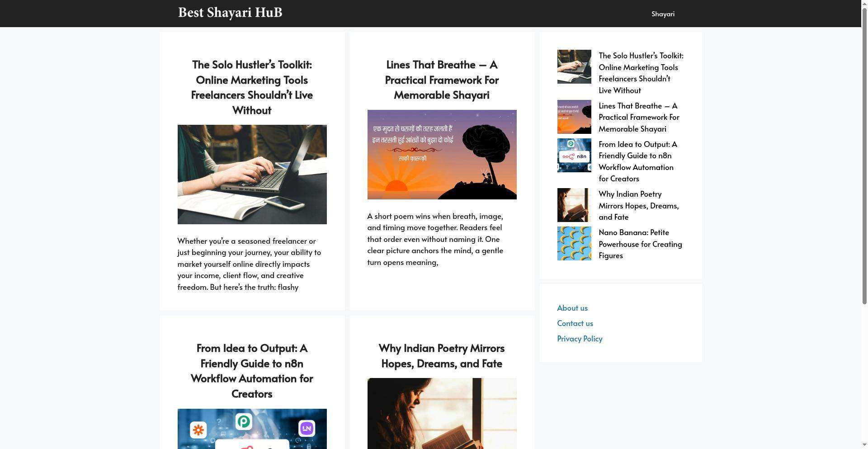Open sidebar n8n thumbnail
Image resolution: width=868 pixels, height=449 pixels.
574,155
